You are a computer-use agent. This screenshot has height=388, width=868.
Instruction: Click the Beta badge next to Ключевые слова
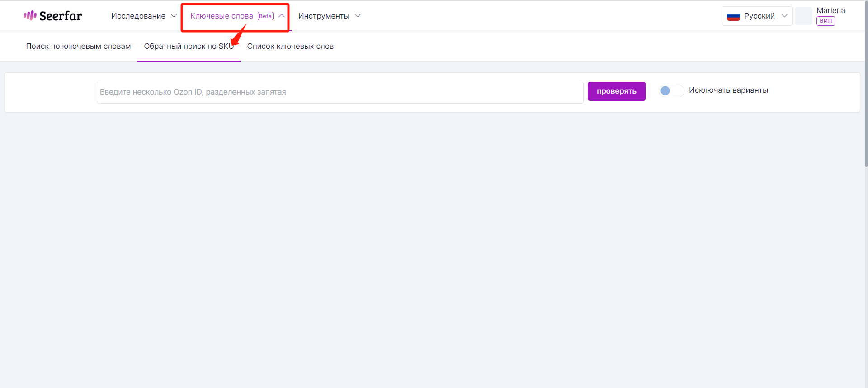click(x=265, y=16)
